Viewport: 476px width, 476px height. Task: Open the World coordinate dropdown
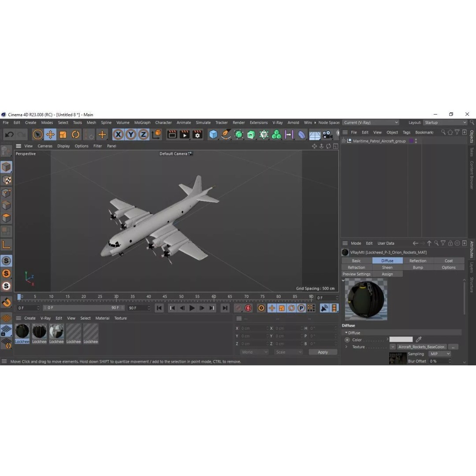(254, 352)
